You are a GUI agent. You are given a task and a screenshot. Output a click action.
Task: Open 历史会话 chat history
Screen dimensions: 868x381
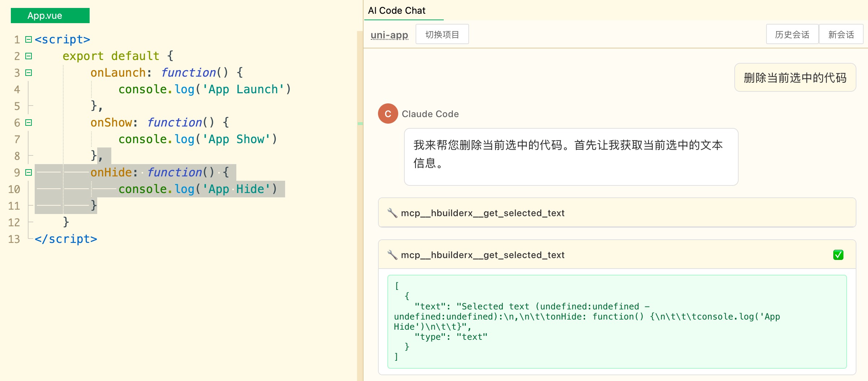click(792, 34)
